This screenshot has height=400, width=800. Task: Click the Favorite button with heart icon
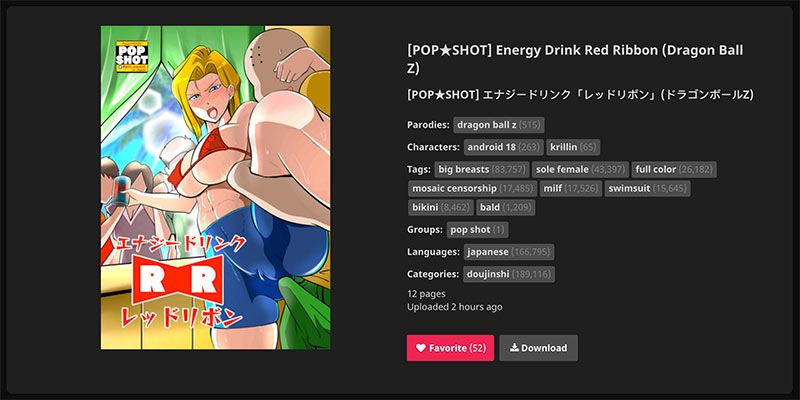(450, 348)
